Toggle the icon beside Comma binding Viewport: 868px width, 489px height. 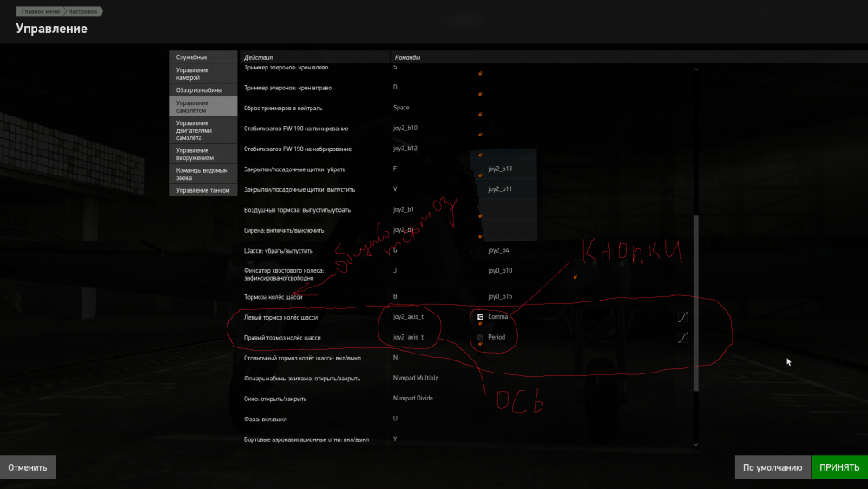480,317
